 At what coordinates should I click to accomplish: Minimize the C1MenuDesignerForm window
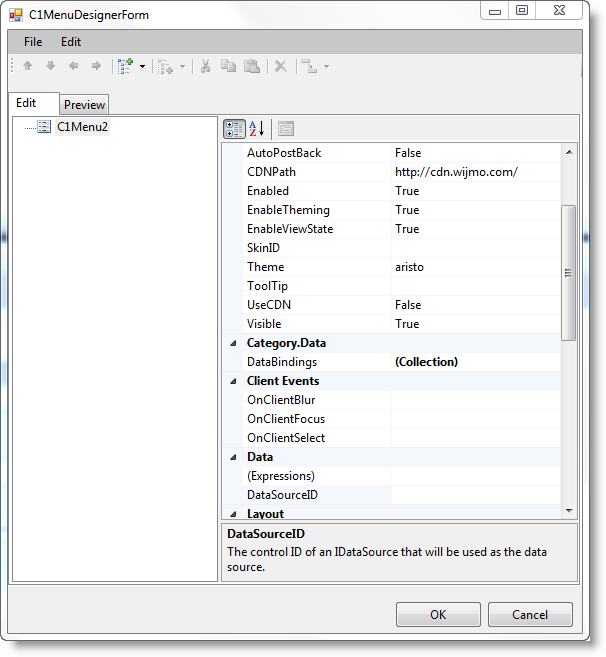[495, 10]
